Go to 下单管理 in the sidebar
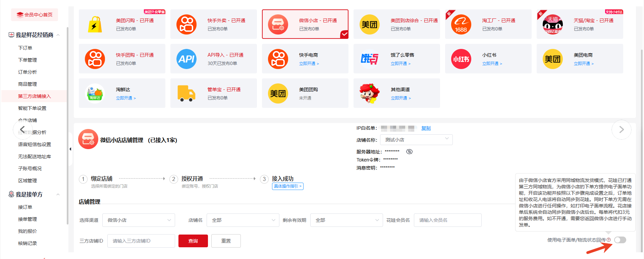 [x=28, y=60]
